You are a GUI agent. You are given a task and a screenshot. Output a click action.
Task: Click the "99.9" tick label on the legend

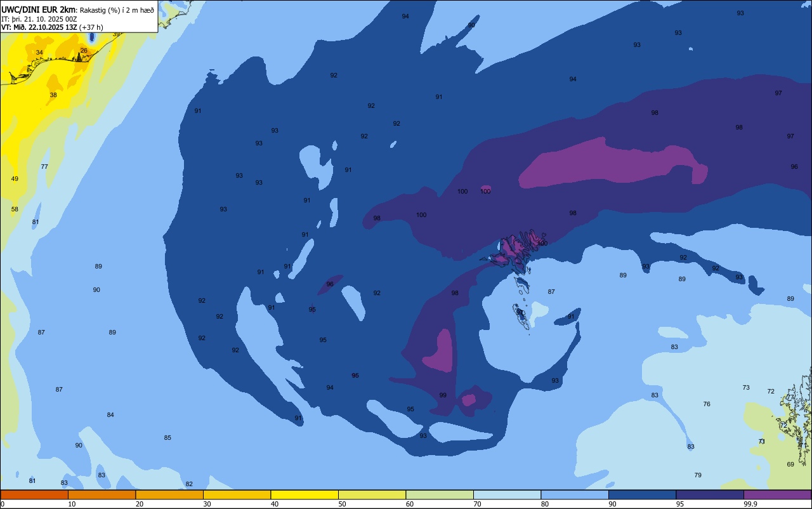pyautogui.click(x=751, y=504)
